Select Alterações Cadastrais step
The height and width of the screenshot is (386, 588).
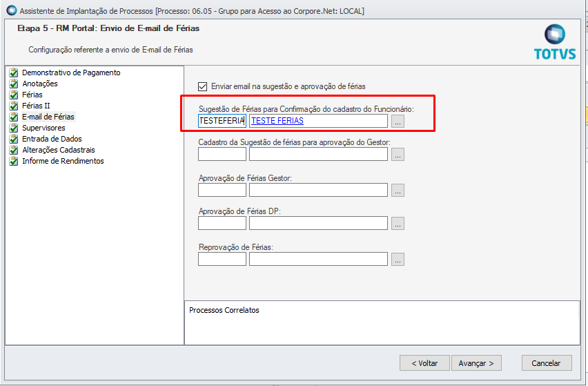[59, 150]
